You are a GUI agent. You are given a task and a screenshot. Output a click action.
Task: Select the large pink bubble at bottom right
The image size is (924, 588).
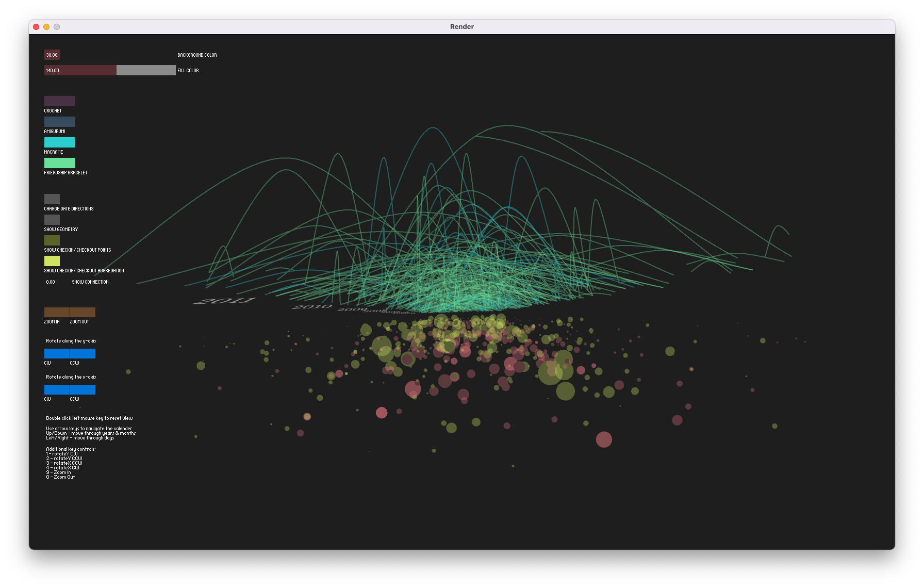[604, 439]
